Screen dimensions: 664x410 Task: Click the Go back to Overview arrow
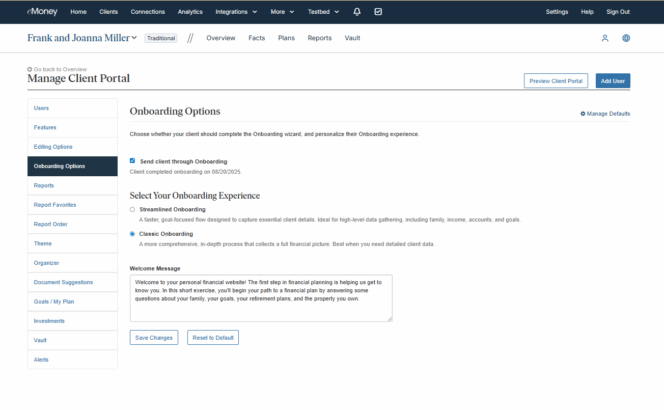(x=30, y=69)
